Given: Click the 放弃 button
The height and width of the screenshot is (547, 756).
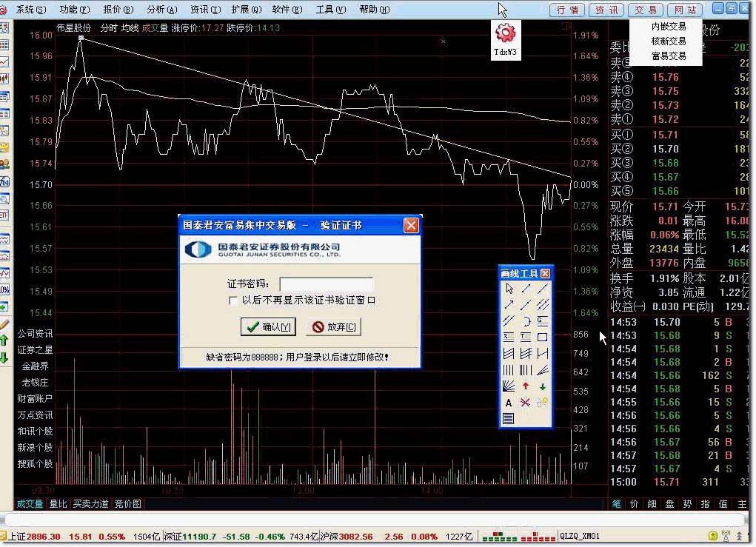Looking at the screenshot, I should (x=334, y=327).
